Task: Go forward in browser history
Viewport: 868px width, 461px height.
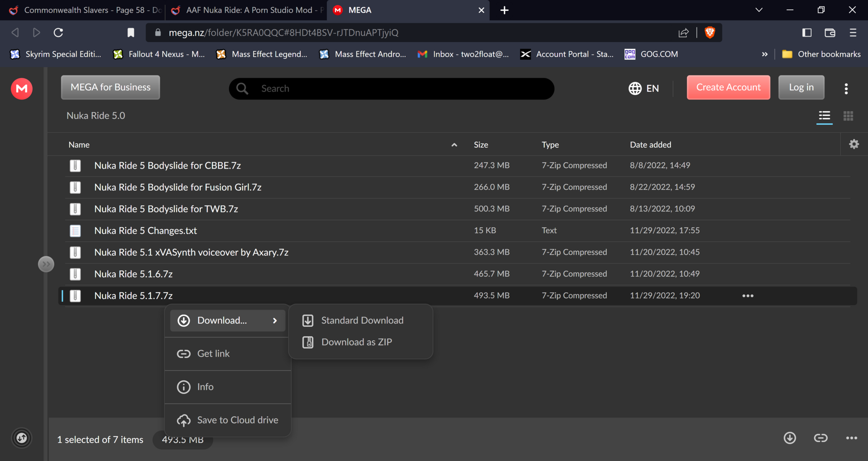Action: click(37, 33)
